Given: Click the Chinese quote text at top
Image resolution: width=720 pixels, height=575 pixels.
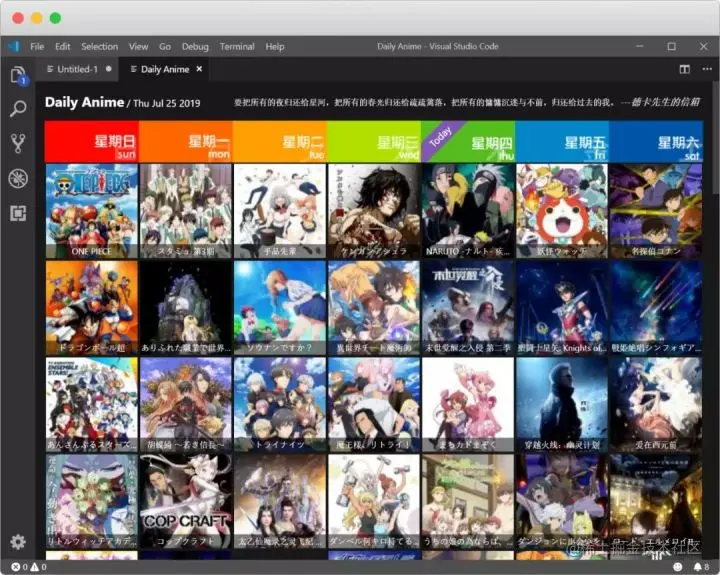Looking at the screenshot, I should pos(467,102).
